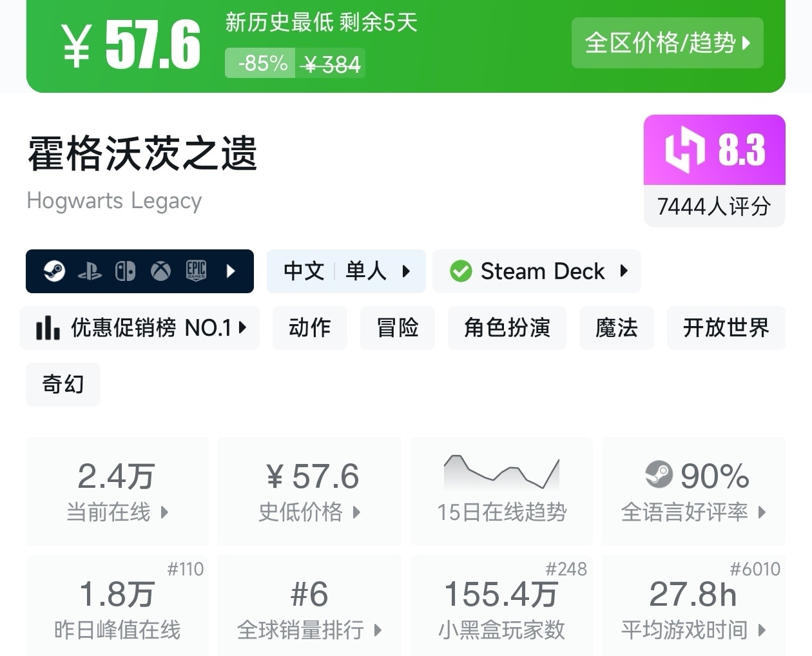Click the Steam logo beside 90% rating
812x656 pixels.
pyautogui.click(x=659, y=475)
